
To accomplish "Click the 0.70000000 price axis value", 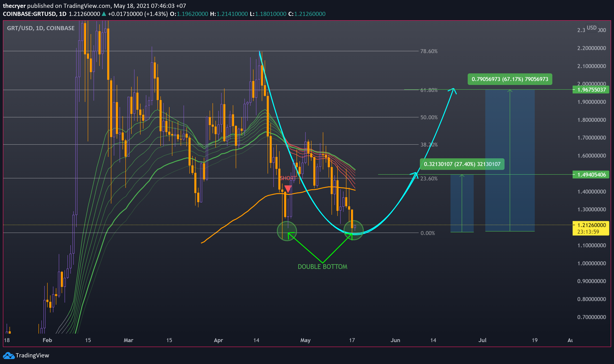I will (591, 317).
